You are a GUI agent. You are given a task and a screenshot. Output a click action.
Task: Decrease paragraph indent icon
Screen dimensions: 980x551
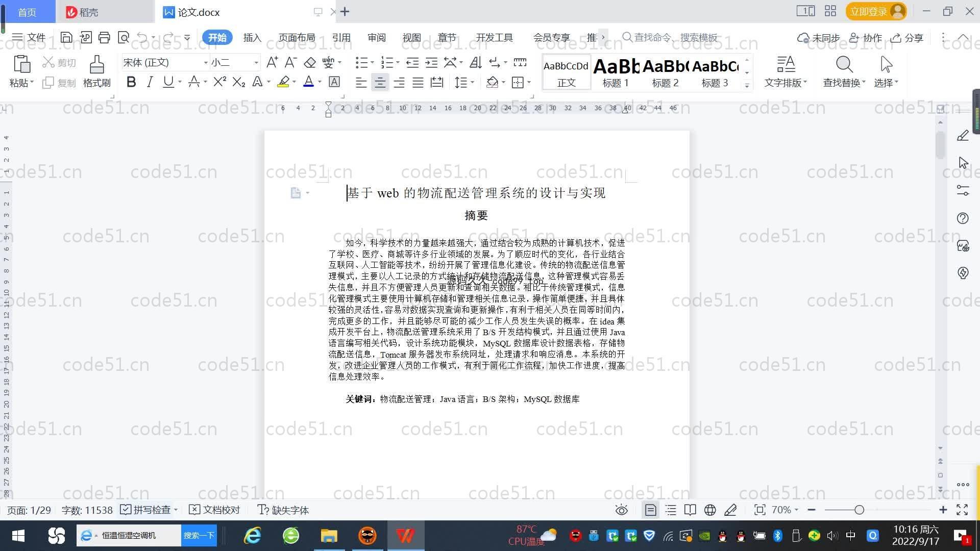[412, 62]
